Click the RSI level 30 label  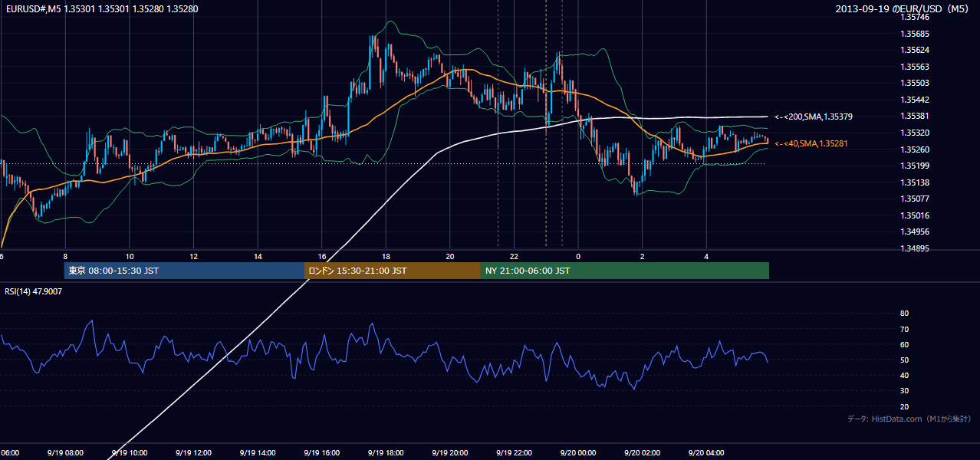tap(904, 391)
